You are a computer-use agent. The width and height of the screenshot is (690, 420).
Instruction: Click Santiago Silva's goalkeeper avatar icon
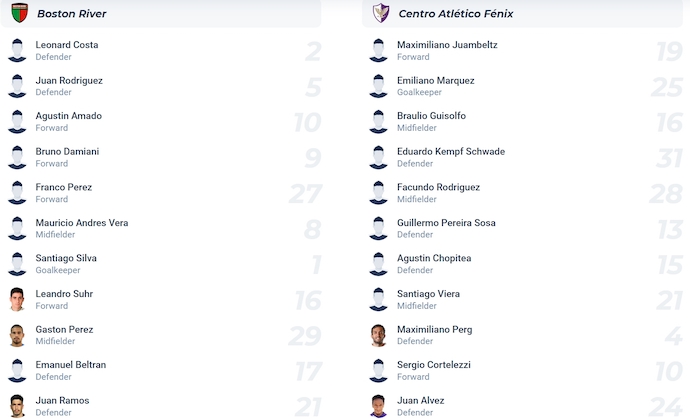tap(17, 264)
